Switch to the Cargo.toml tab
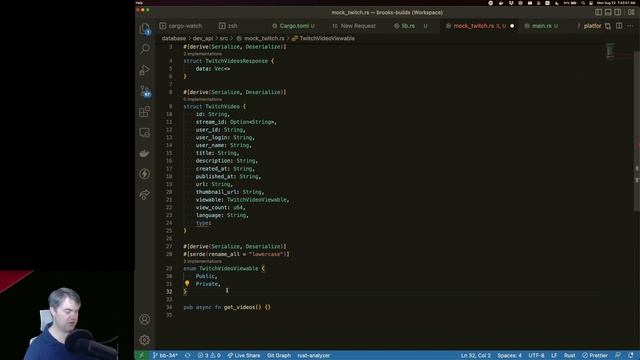Screen dimensions: 640x360 pos(293,26)
